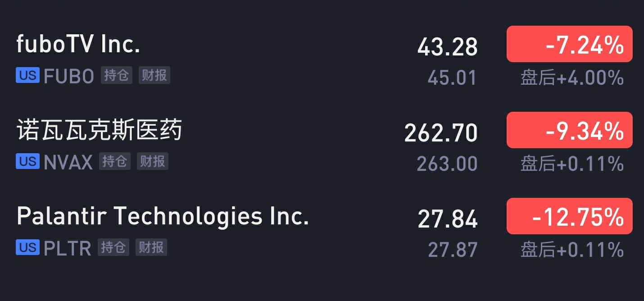Tap the 持仓 tag next to FUBO
The width and height of the screenshot is (644, 301).
117,75
